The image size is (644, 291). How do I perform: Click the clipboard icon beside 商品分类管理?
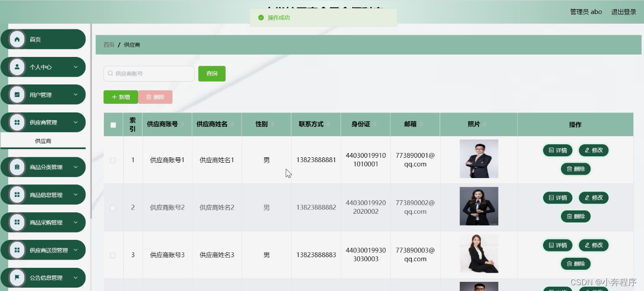(x=17, y=167)
